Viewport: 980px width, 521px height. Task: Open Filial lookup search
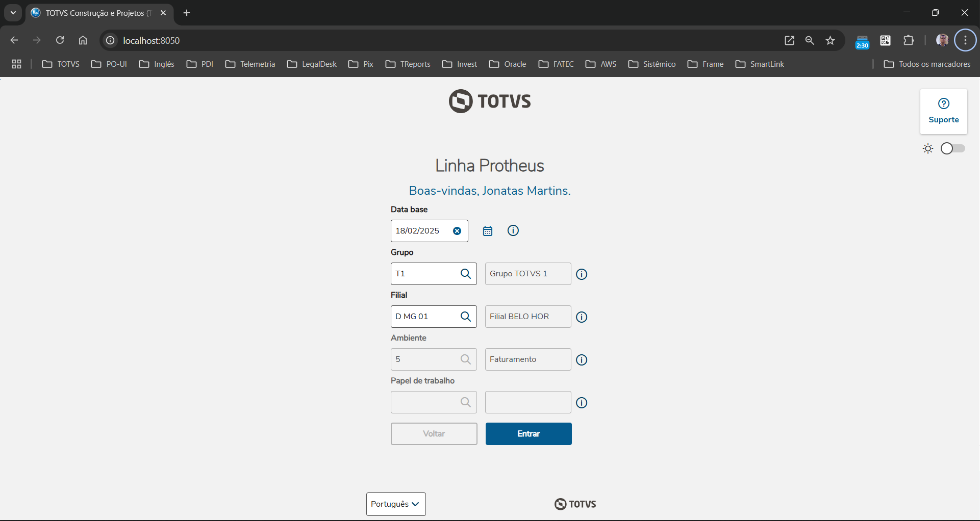pos(466,317)
